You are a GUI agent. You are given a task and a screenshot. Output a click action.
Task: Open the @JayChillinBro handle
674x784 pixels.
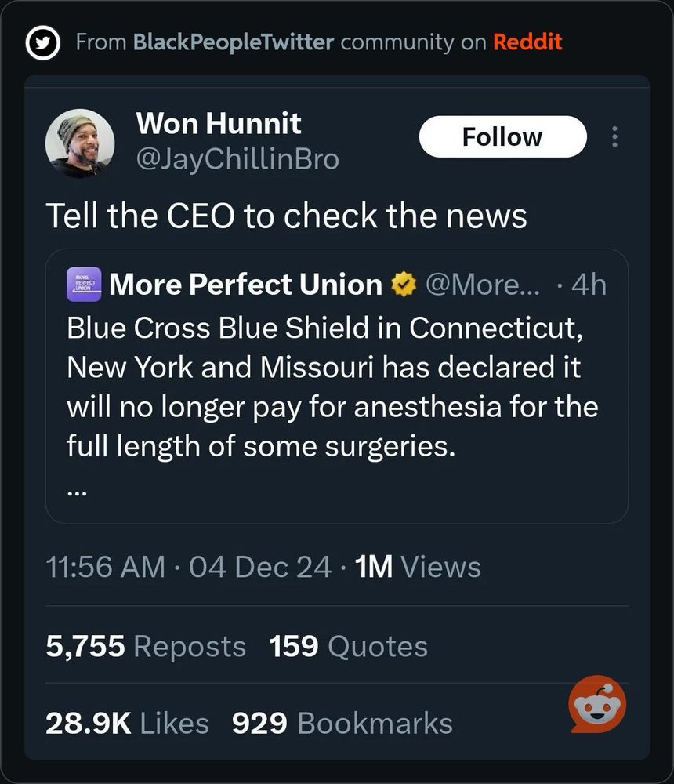[x=237, y=159]
